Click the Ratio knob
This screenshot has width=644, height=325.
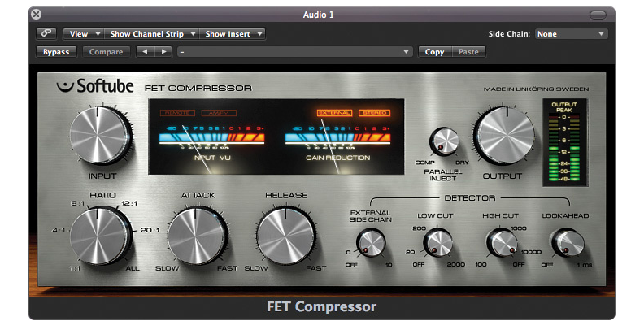point(100,236)
